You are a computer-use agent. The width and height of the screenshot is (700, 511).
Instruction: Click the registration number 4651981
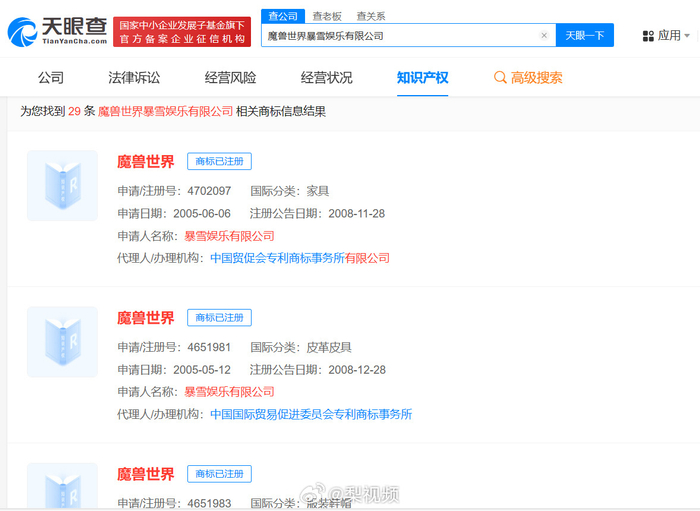coord(209,347)
